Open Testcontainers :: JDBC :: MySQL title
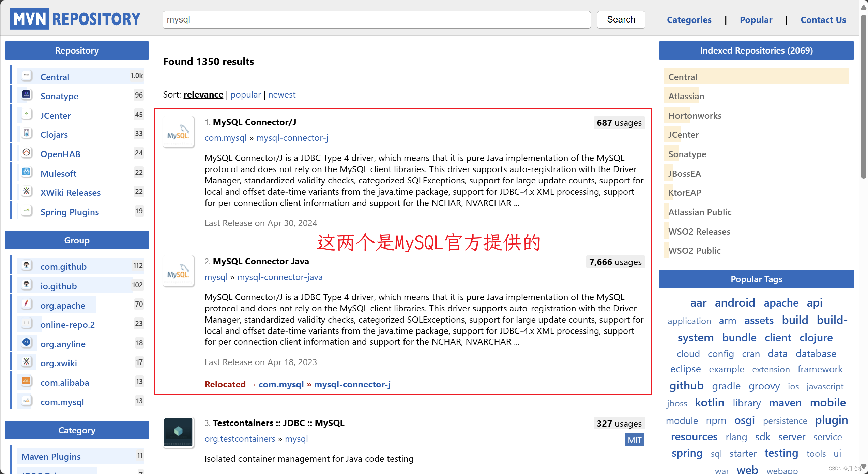Image resolution: width=868 pixels, height=474 pixels. (x=279, y=423)
